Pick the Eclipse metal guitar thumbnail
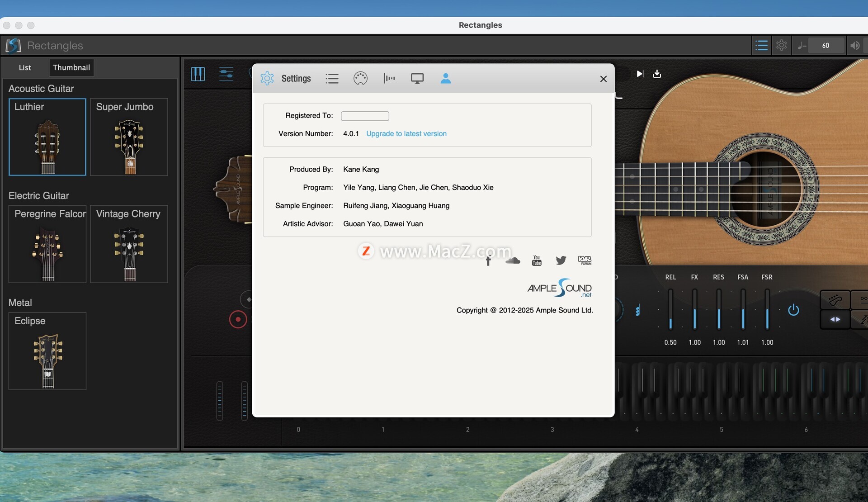 coord(47,351)
